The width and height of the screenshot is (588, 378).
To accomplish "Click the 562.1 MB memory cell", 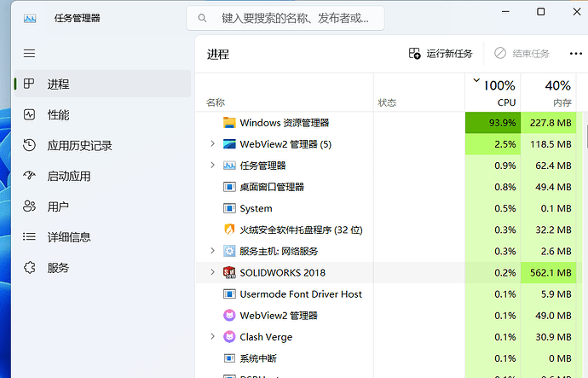I will [x=548, y=272].
